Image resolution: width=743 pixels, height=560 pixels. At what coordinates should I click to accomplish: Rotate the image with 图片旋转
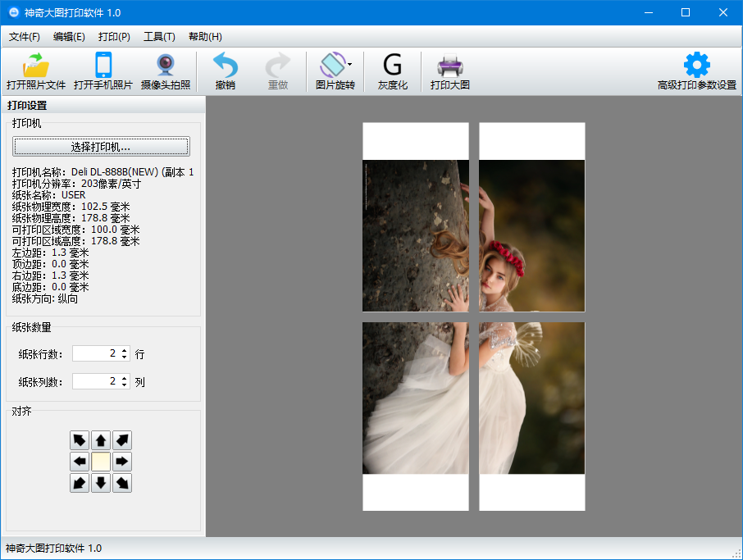[332, 66]
